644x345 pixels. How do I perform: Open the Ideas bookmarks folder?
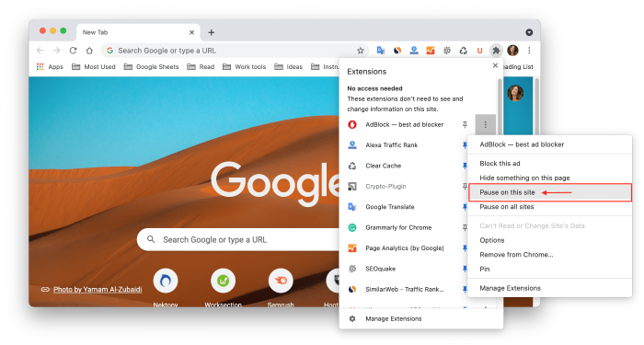(x=288, y=66)
